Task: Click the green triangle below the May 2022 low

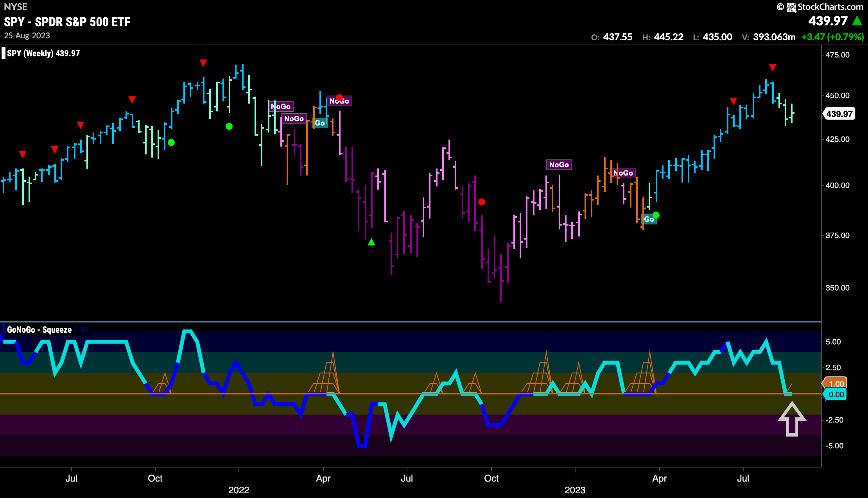Action: tap(371, 242)
